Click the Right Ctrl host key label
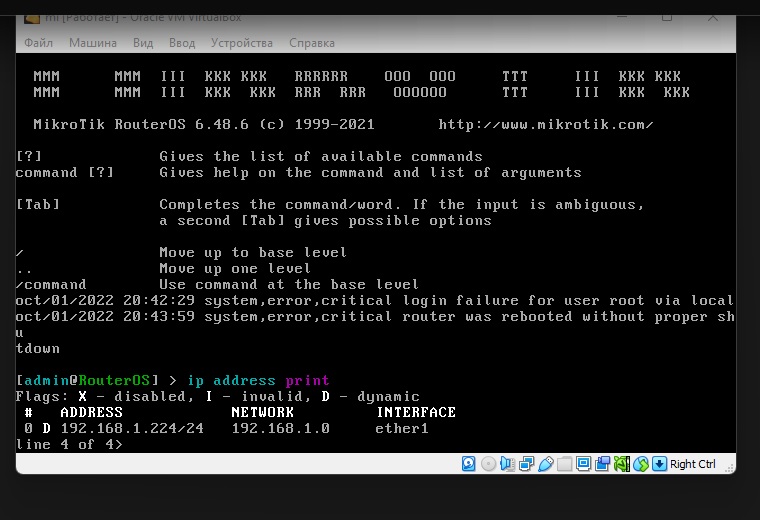The width and height of the screenshot is (760, 520). point(693,464)
